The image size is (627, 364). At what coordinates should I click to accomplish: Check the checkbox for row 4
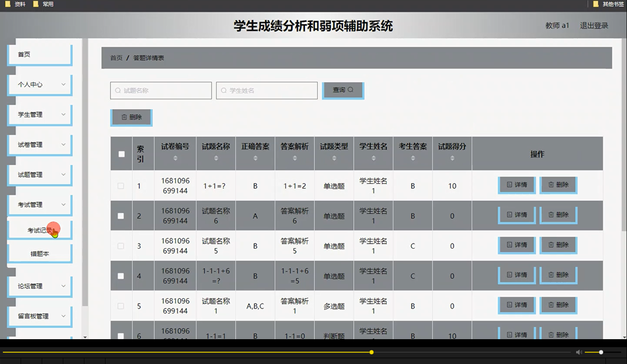121,276
